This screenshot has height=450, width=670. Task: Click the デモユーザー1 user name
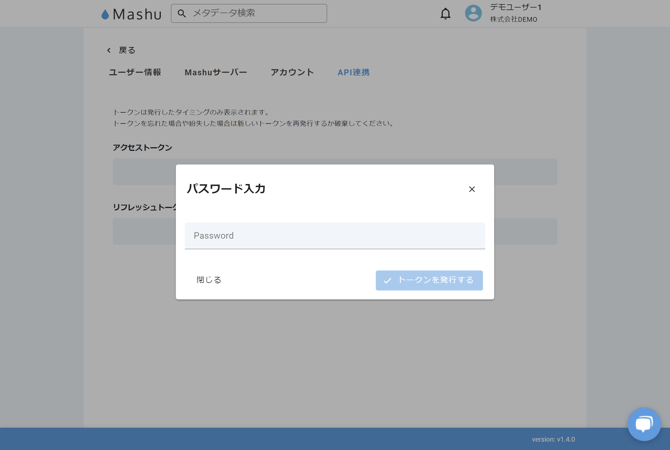coord(515,7)
